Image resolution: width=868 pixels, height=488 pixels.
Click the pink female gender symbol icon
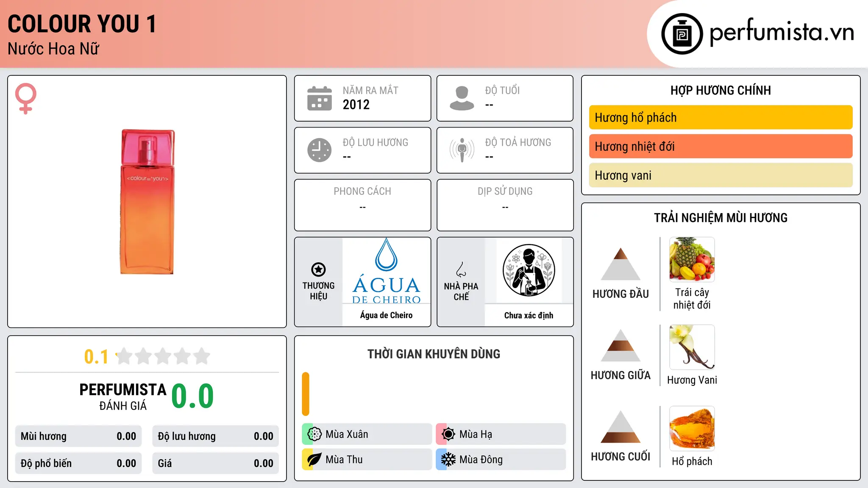point(26,98)
